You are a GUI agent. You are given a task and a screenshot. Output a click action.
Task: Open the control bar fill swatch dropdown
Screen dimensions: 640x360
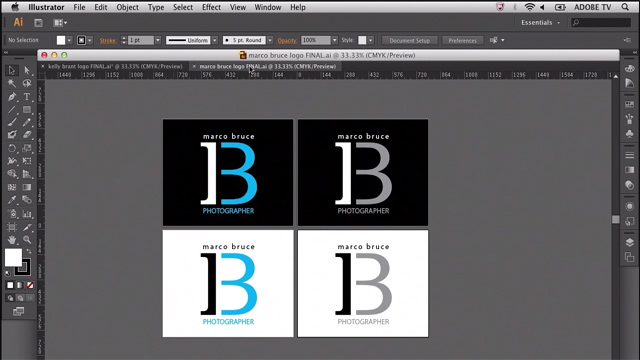pyautogui.click(x=69, y=40)
